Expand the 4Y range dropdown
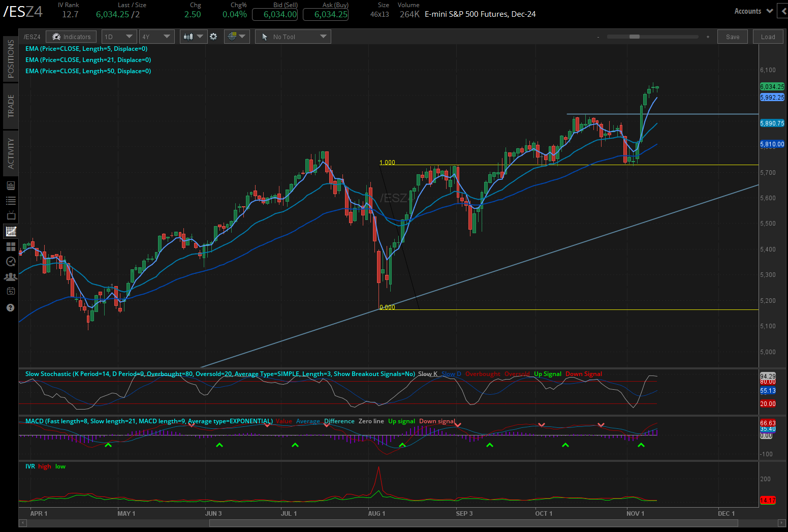 [x=156, y=36]
